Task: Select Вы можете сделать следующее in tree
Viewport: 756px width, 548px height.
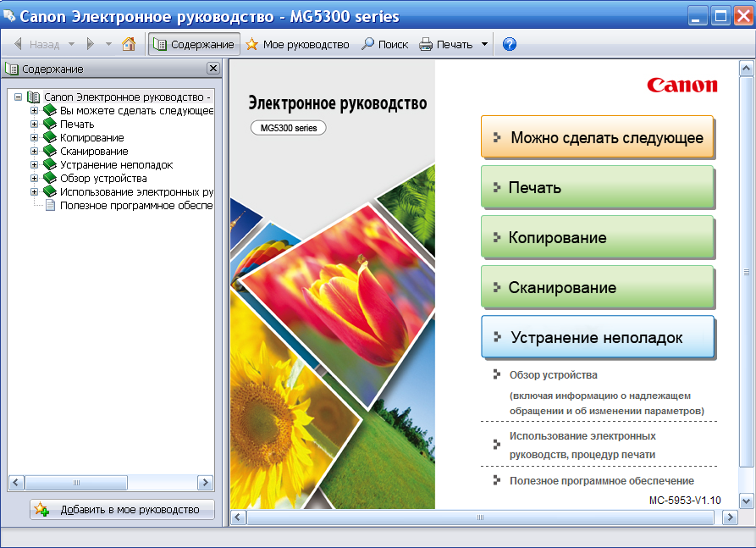Action: point(136,110)
